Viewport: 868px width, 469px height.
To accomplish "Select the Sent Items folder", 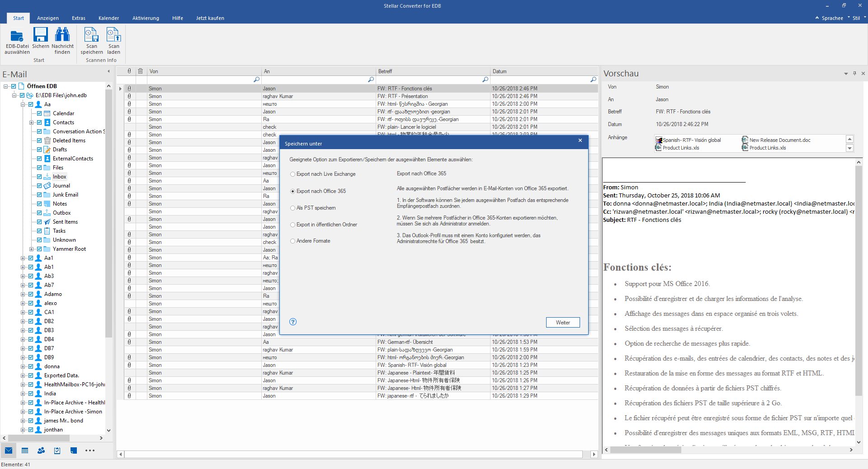I will (x=65, y=222).
